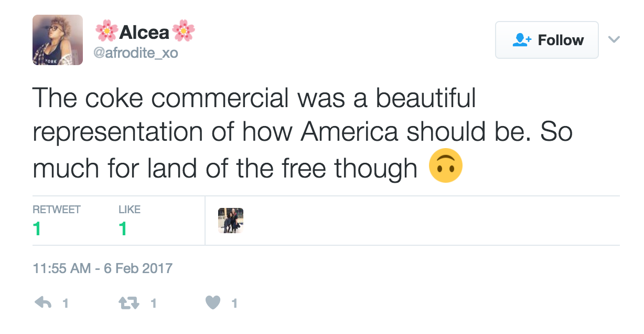Open Alcea's profile picture
Screen dimensions: 644x334
point(58,40)
